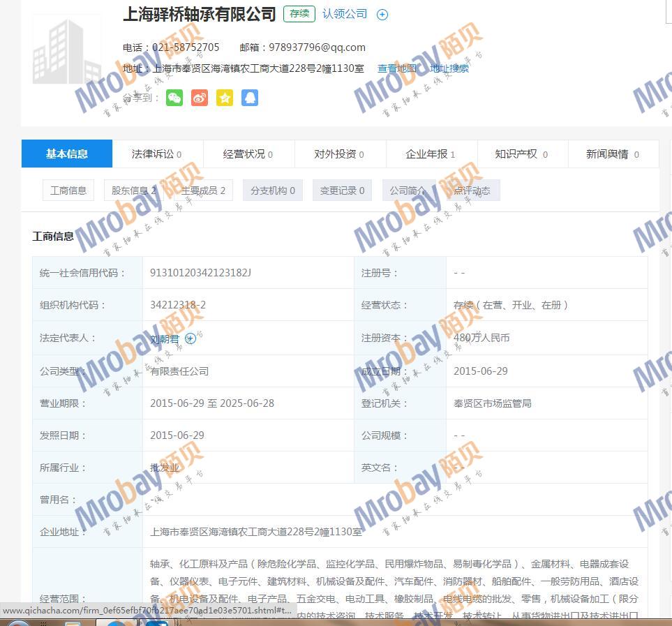Open legal representative 刘朝君 link
This screenshot has width=672, height=626.
(x=165, y=338)
